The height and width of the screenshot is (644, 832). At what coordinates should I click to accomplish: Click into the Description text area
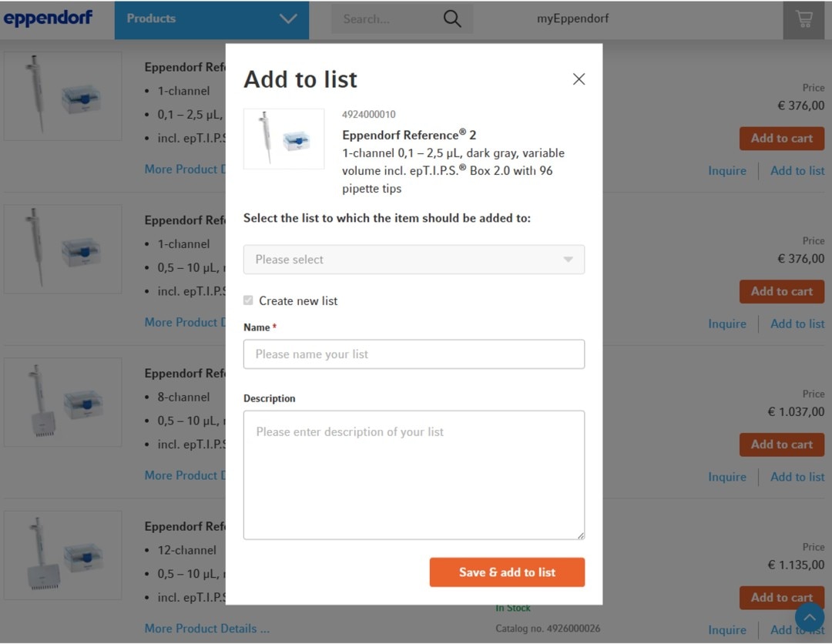pyautogui.click(x=414, y=475)
